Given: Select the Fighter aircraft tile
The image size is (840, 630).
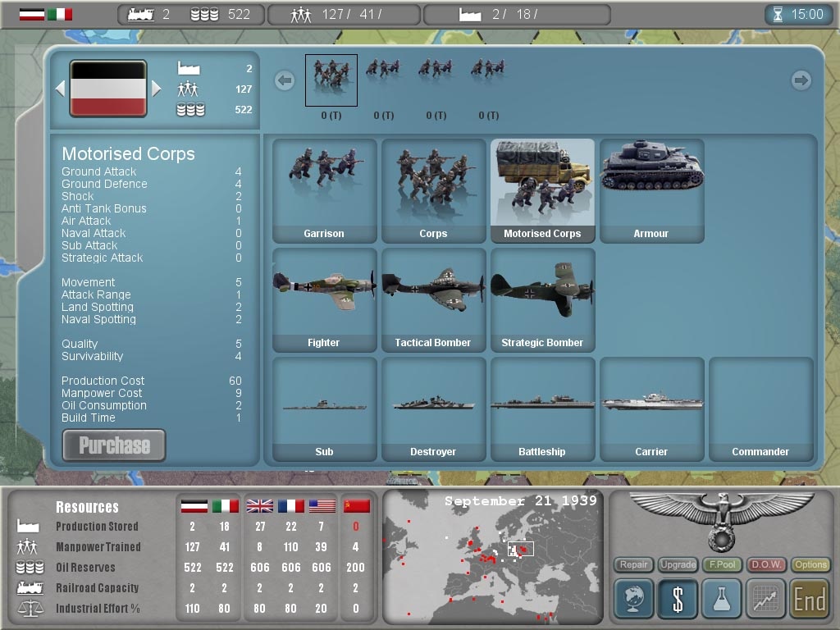Looking at the screenshot, I should (x=323, y=298).
